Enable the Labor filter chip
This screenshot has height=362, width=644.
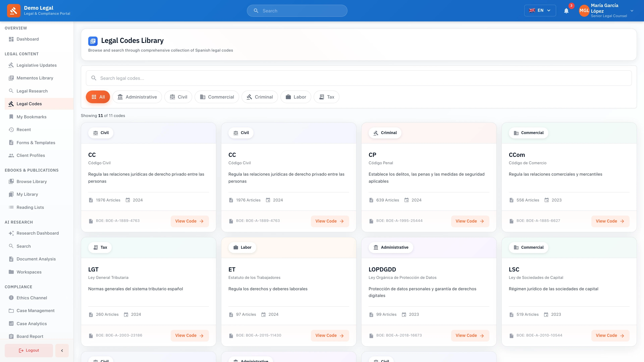296,97
